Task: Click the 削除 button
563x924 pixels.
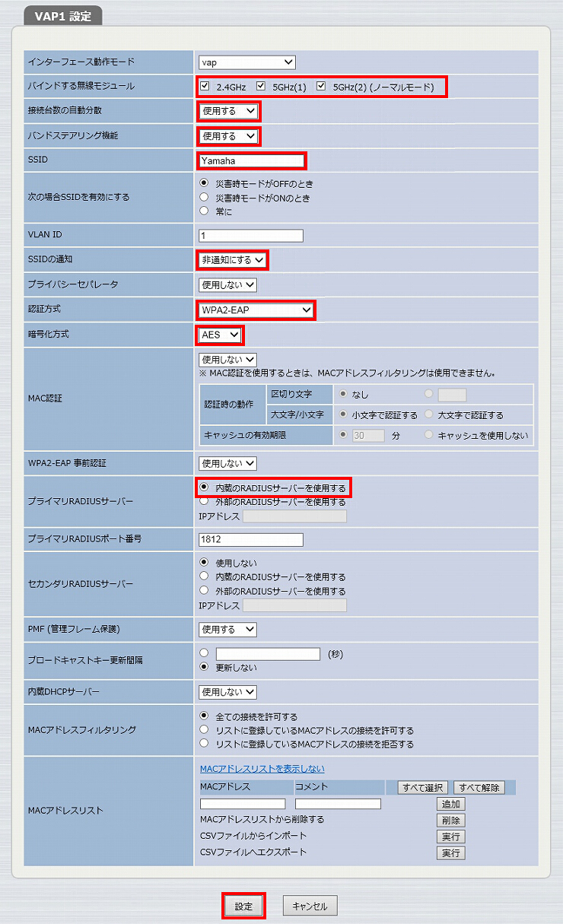Action: click(451, 821)
